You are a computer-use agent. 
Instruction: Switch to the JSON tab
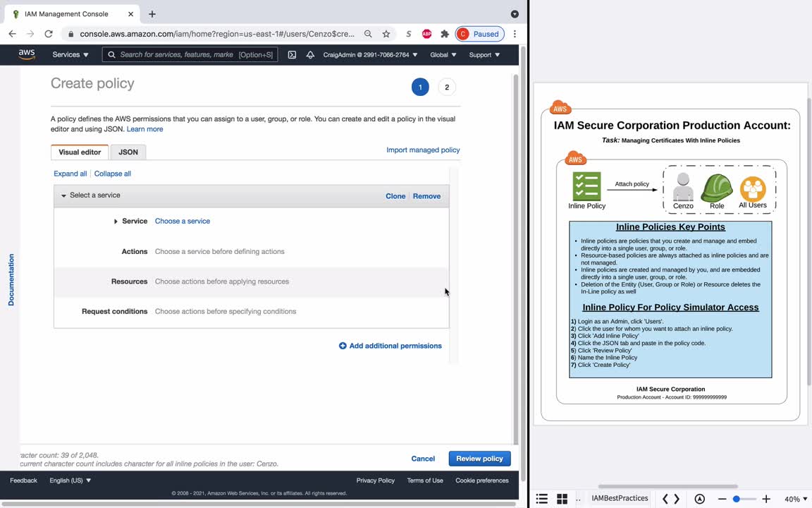click(128, 152)
